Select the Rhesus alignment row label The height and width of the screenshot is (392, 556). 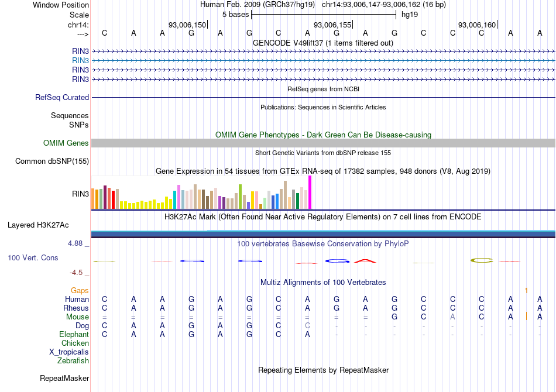(76, 308)
